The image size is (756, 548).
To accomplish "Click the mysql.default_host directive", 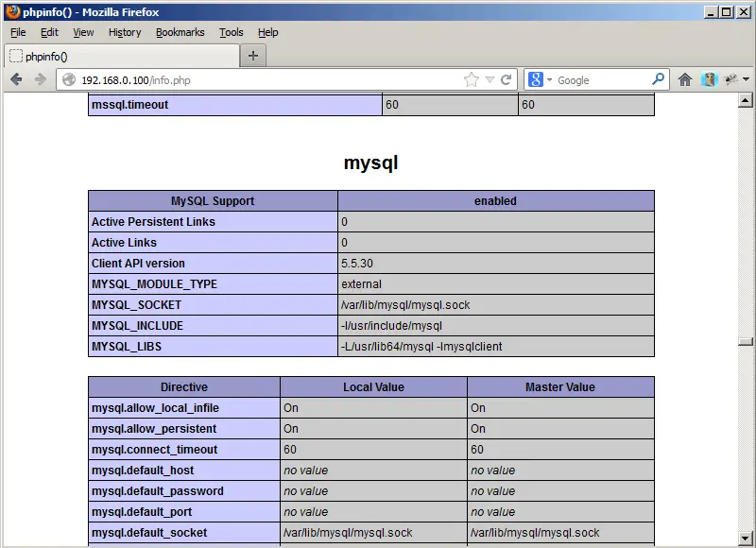I will click(x=143, y=470).
